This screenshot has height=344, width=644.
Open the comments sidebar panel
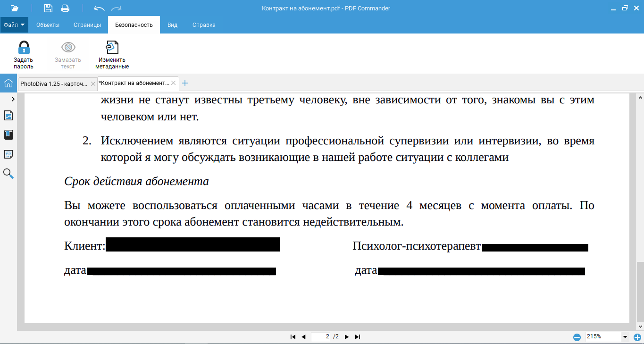8,154
